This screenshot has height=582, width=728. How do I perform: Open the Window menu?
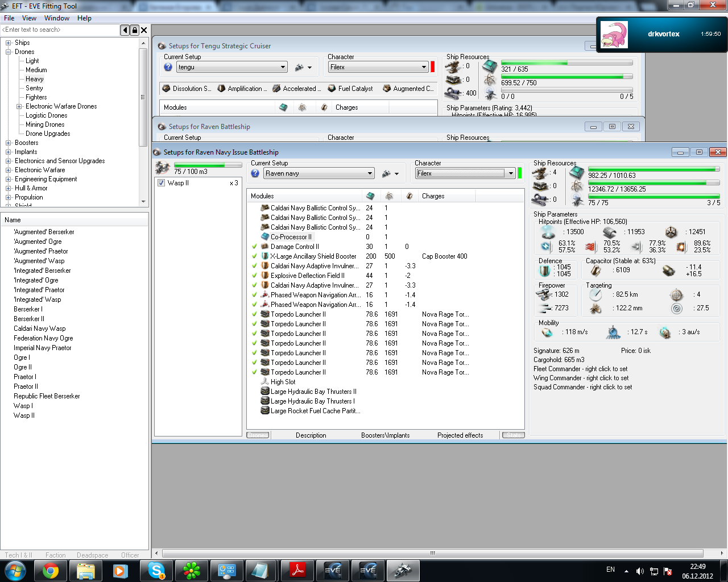click(x=57, y=18)
